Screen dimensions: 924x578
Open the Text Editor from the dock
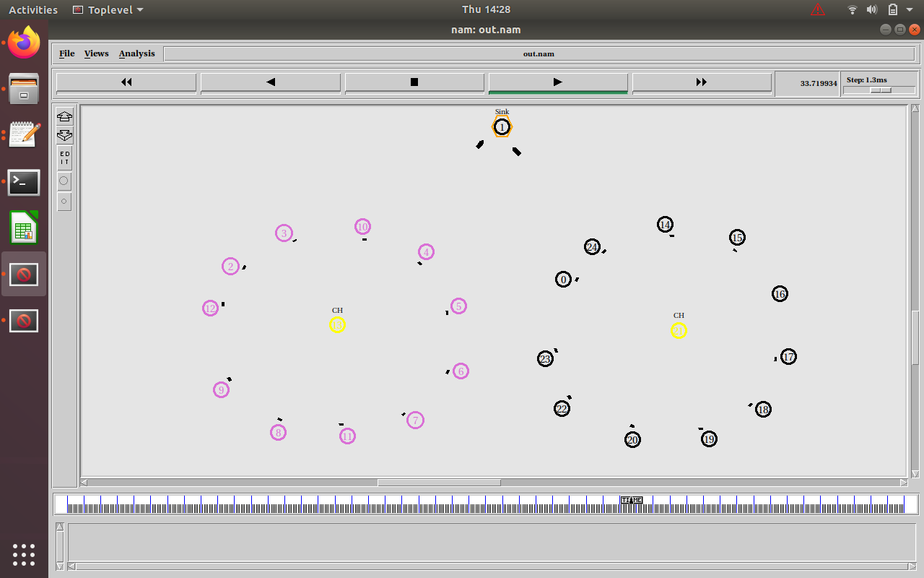(24, 135)
